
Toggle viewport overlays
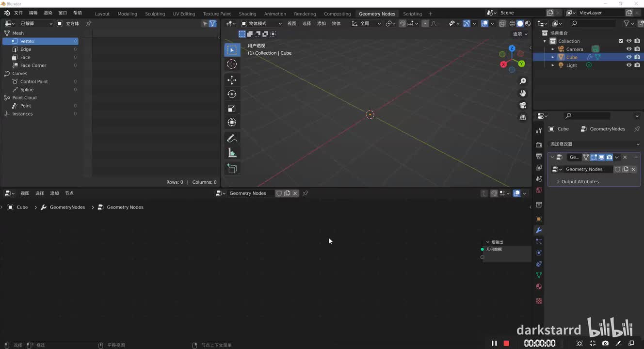point(484,23)
